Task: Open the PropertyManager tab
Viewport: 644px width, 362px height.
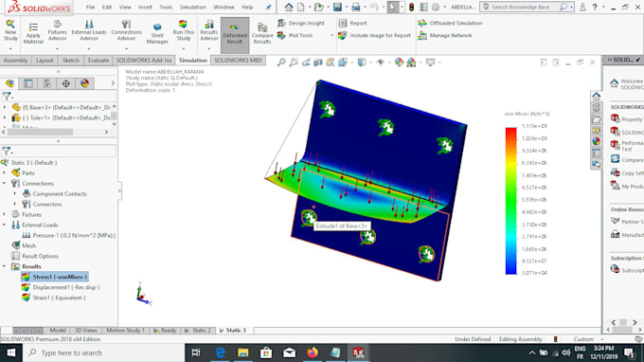Action: (x=28, y=83)
